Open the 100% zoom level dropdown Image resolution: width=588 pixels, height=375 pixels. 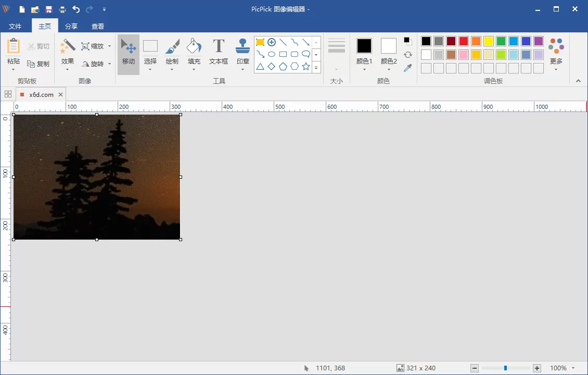(x=563, y=368)
